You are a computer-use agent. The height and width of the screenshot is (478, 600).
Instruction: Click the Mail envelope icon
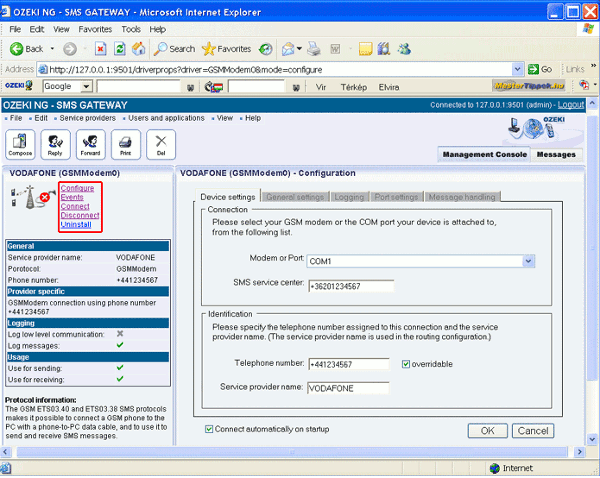point(288,49)
